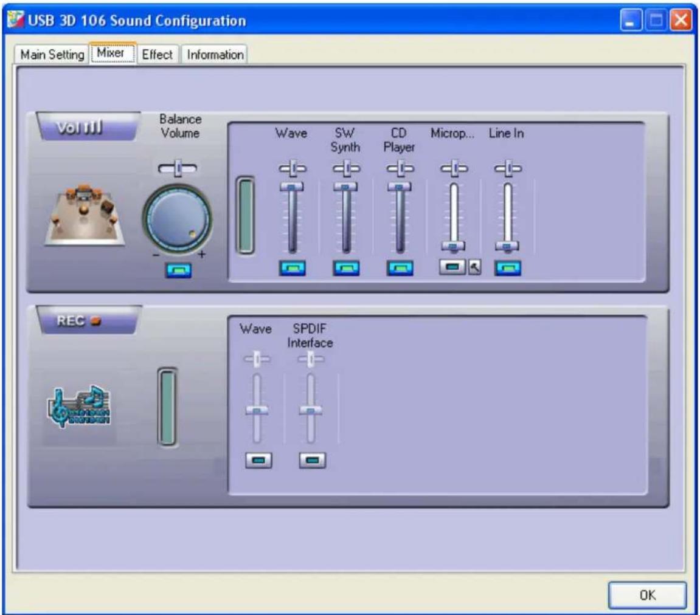Image resolution: width=700 pixels, height=615 pixels.
Task: Click the playback Wave balance slider
Action: pos(292,168)
